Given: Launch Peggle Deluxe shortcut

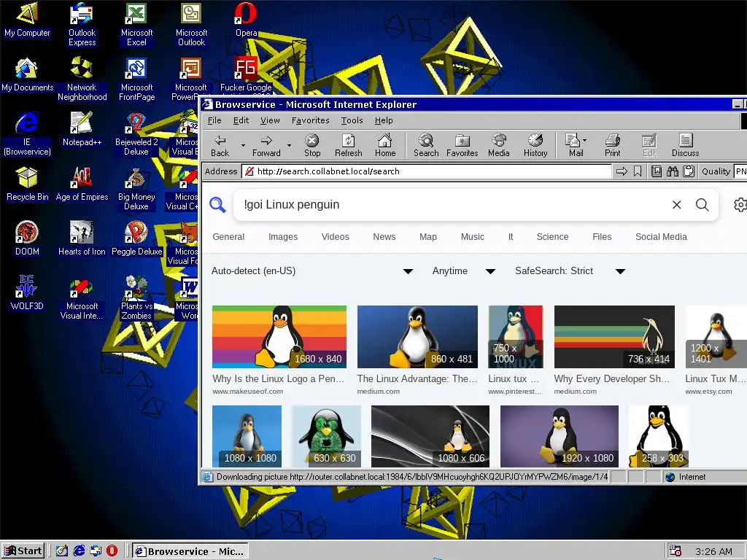Looking at the screenshot, I should 136,238.
